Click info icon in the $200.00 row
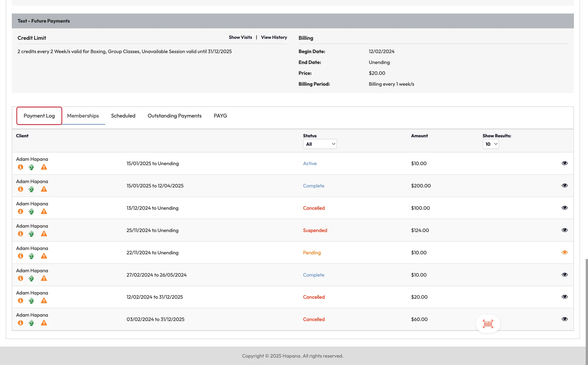588x365 pixels. pos(20,189)
